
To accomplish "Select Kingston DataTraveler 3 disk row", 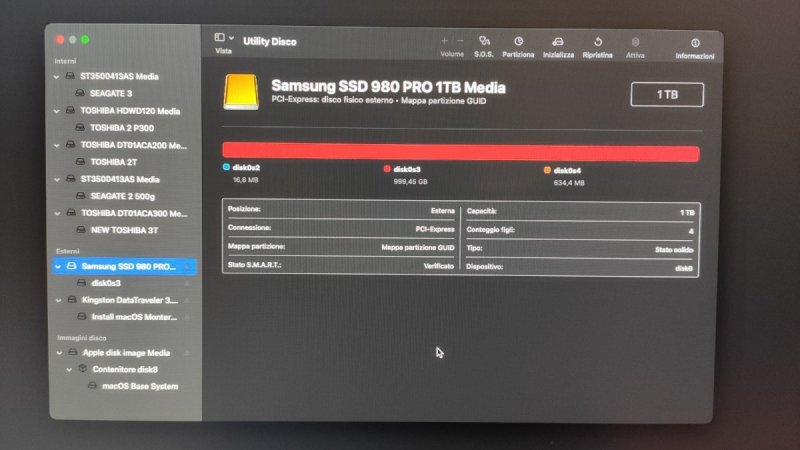I will pyautogui.click(x=130, y=300).
